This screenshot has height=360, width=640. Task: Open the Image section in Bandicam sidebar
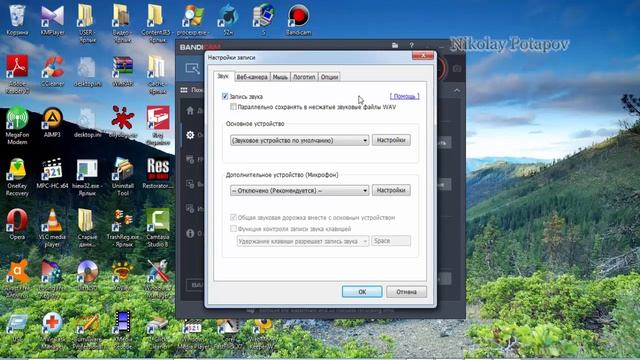click(x=190, y=209)
